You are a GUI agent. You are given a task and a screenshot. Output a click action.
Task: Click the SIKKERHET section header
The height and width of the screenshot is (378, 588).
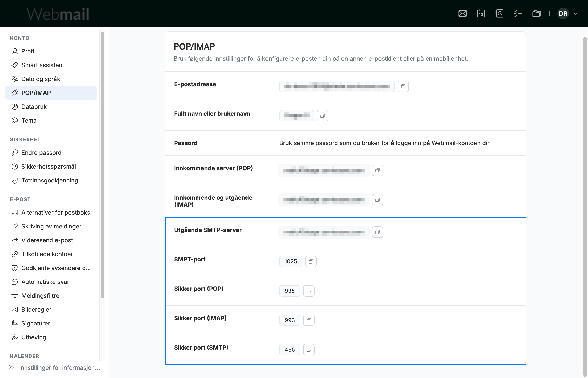25,139
